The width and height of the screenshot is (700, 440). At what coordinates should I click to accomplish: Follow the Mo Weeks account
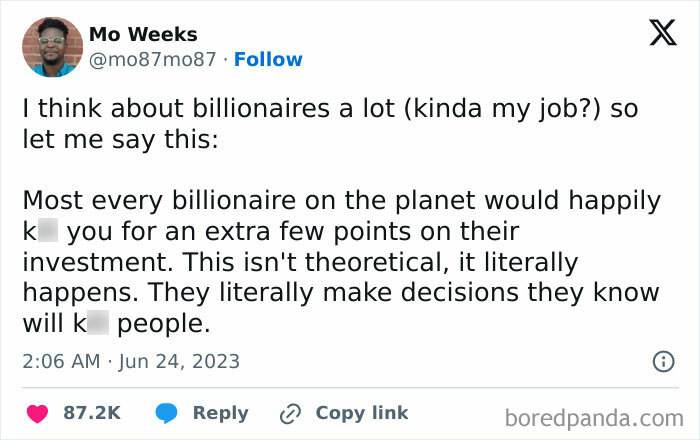point(268,59)
